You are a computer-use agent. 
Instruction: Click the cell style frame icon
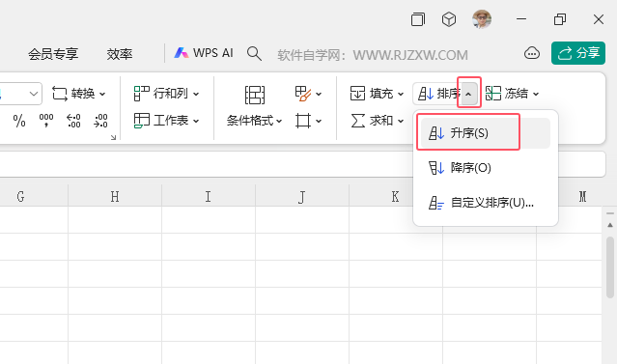tap(303, 121)
